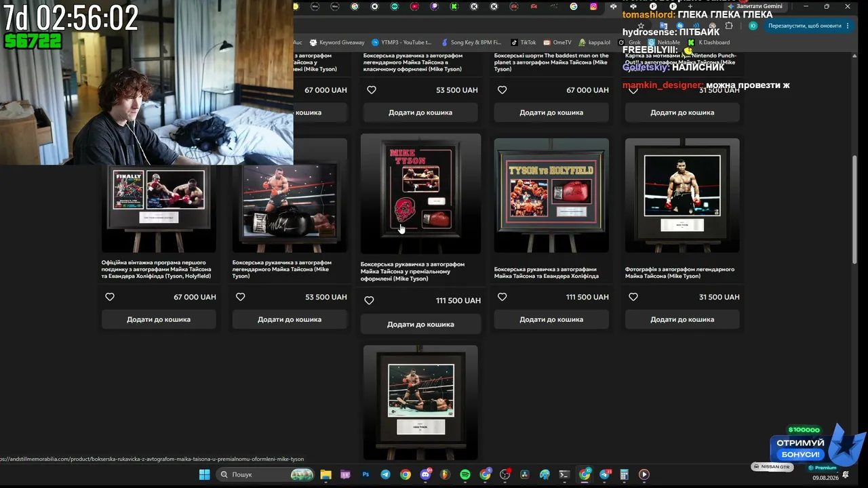Add the vintage fight program to cart

(159, 319)
